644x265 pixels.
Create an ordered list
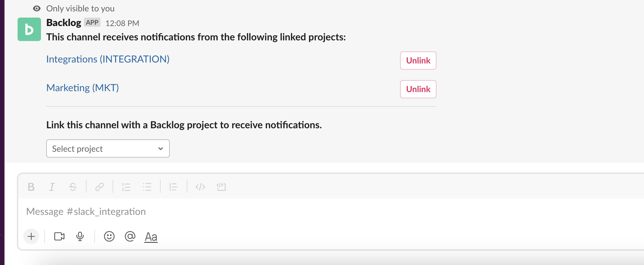coord(126,187)
